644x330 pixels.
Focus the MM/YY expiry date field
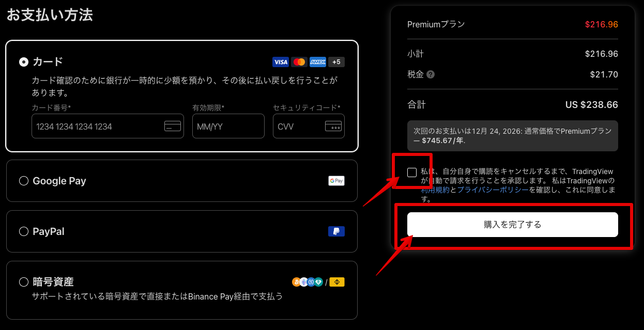pos(228,127)
